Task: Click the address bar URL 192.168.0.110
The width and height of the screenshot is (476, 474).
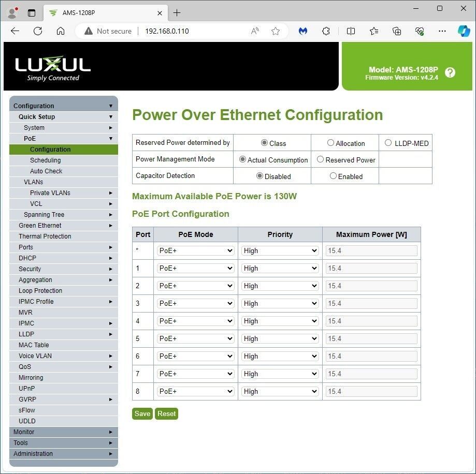Action: [x=167, y=31]
